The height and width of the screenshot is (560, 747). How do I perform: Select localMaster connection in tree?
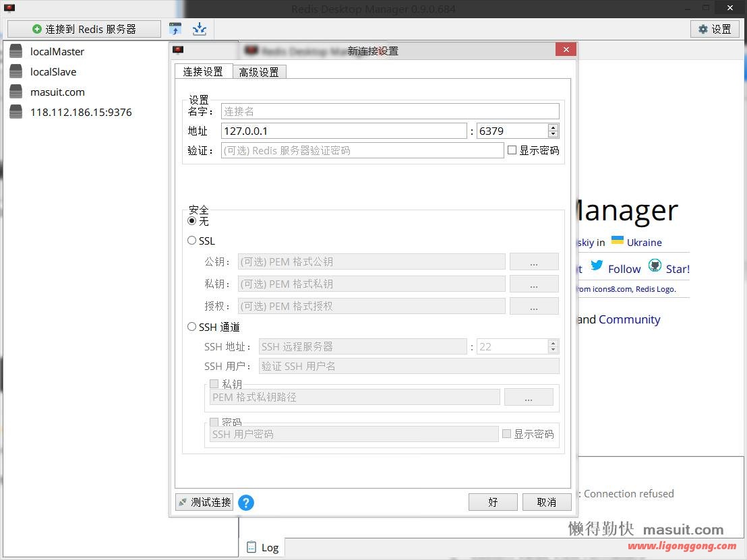click(x=57, y=51)
